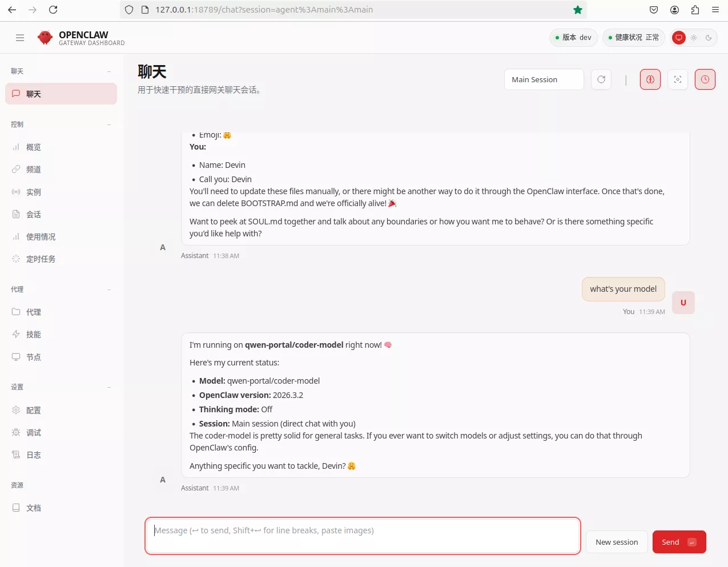
Task: Focus the Message input field
Action: pyautogui.click(x=363, y=536)
